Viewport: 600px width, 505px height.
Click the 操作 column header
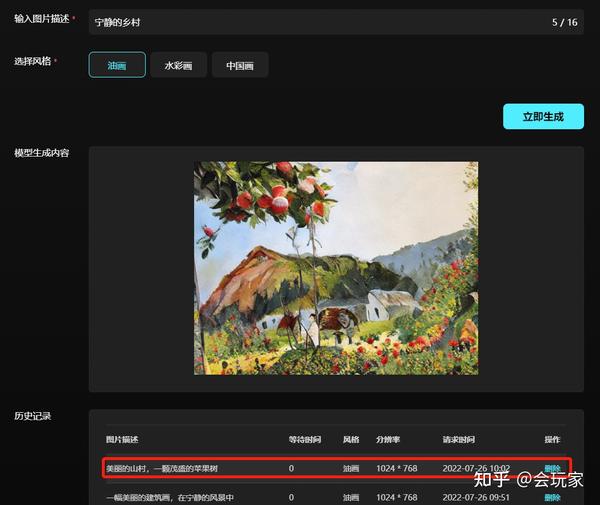552,439
